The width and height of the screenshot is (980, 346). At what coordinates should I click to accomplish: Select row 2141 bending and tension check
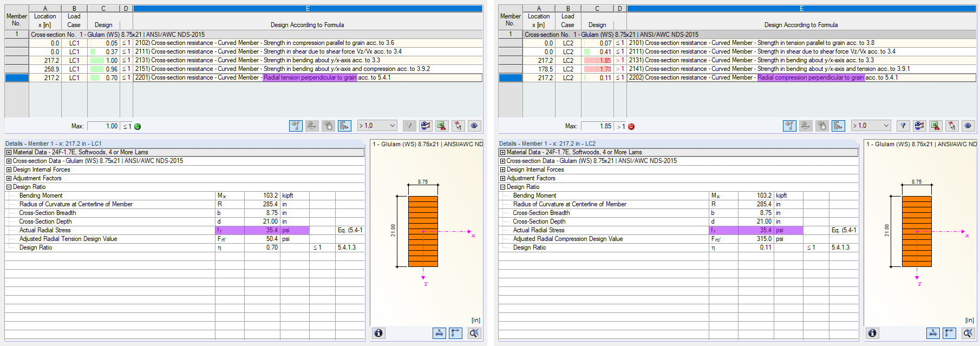tap(737, 69)
